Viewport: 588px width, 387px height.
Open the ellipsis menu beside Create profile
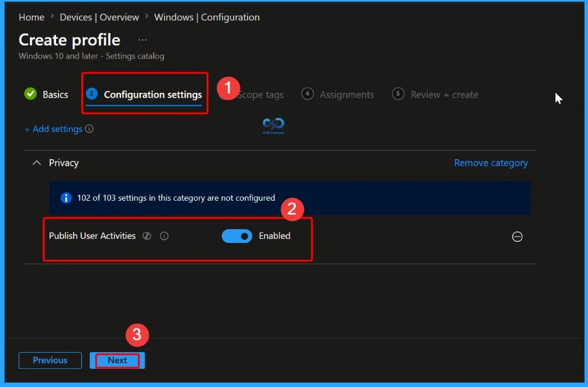coord(143,40)
